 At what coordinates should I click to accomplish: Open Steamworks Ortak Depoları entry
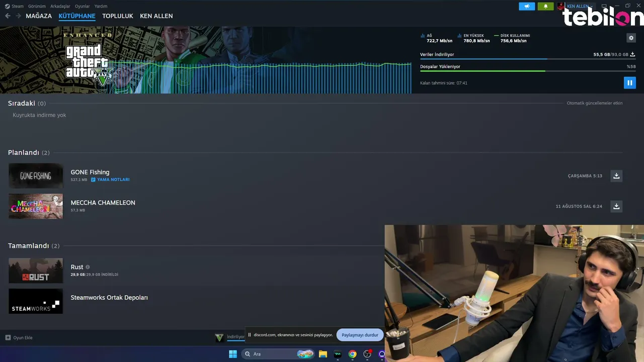click(x=109, y=298)
